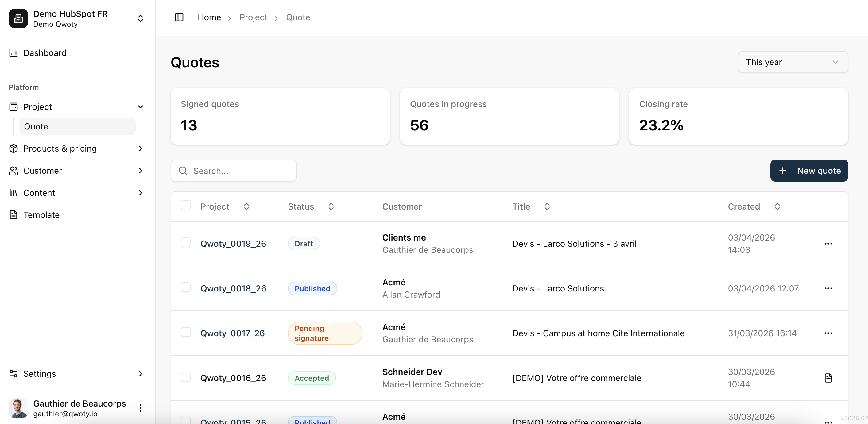Click the New quote button

[809, 171]
